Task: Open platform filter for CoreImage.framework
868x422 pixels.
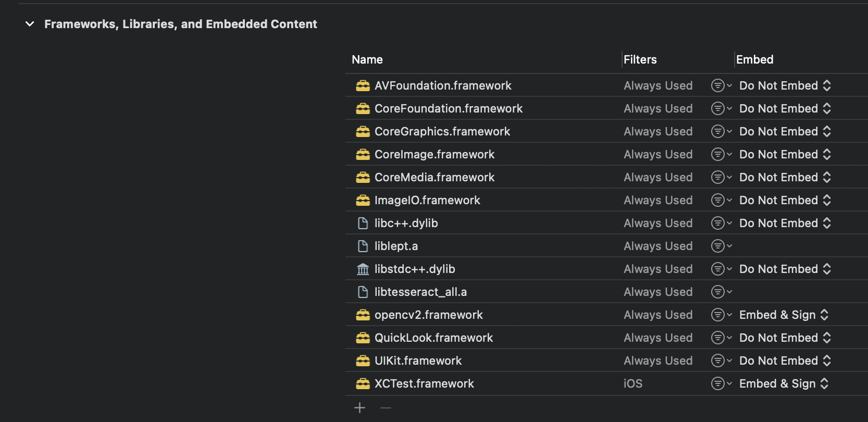Action: 722,154
